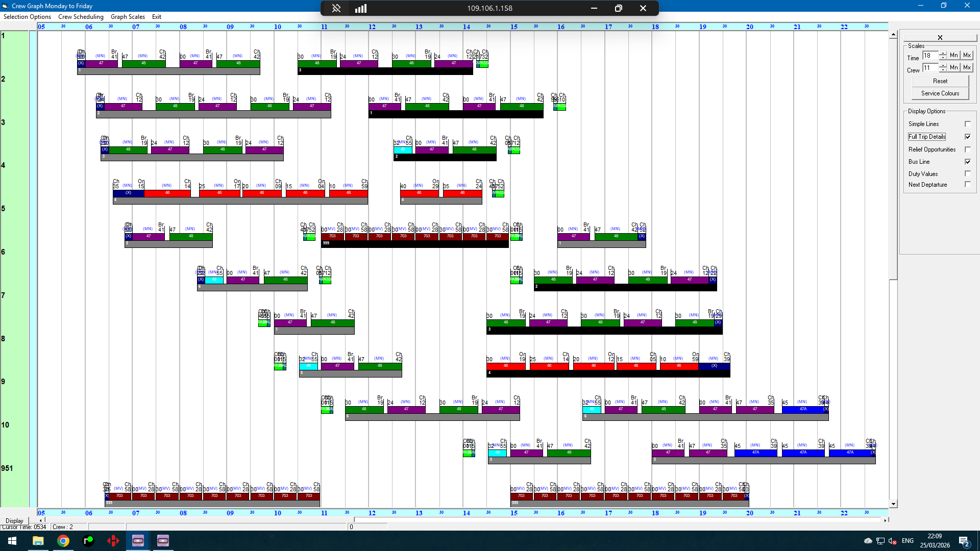Image resolution: width=980 pixels, height=551 pixels.
Task: Toggle the Duty Values checkbox
Action: 967,174
